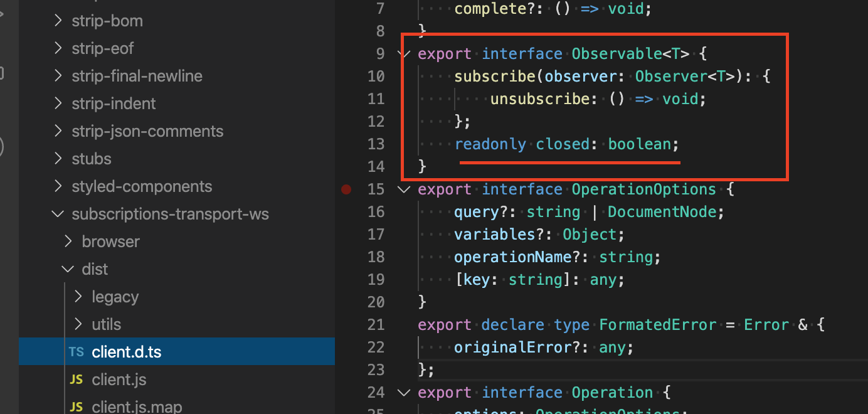Screen dimensions: 868x414
Task: Click the 'variables' property on line 17
Action: coord(495,235)
